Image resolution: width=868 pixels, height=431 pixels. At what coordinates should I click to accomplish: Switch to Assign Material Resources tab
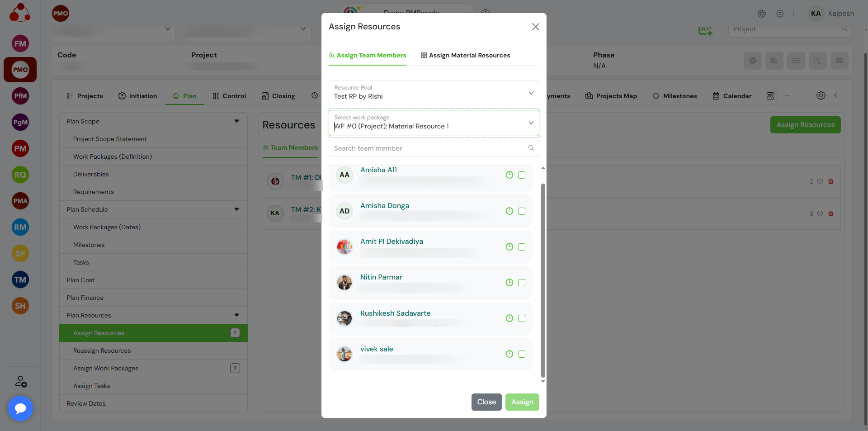[x=466, y=55]
